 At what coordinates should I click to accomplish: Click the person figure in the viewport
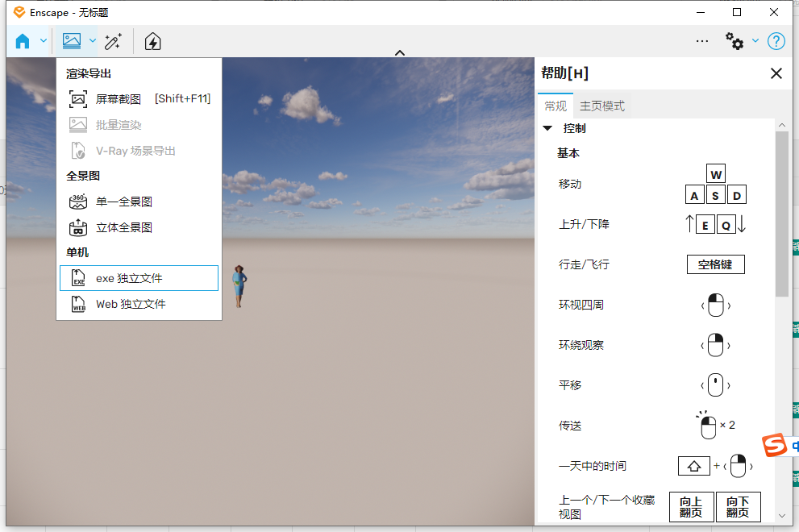click(x=239, y=286)
